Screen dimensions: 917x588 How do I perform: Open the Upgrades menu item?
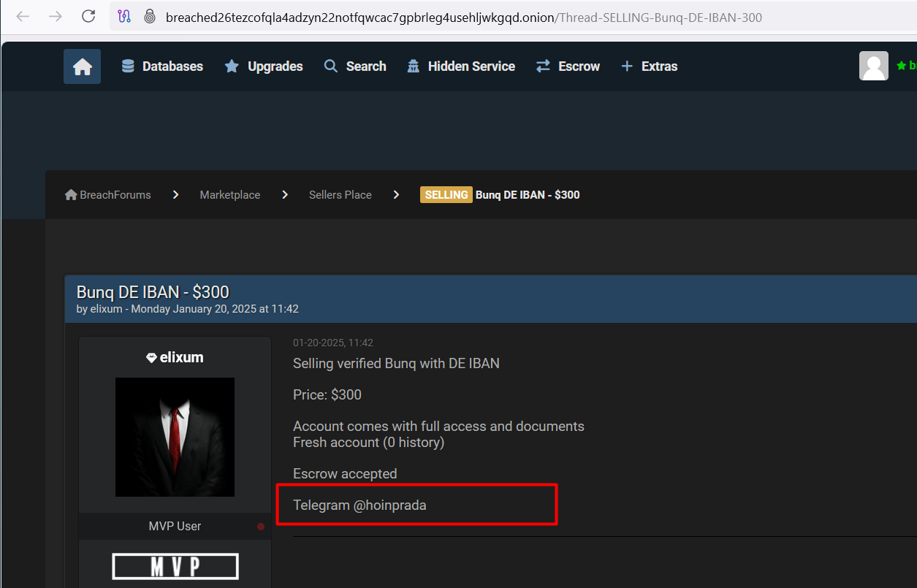[x=264, y=66]
